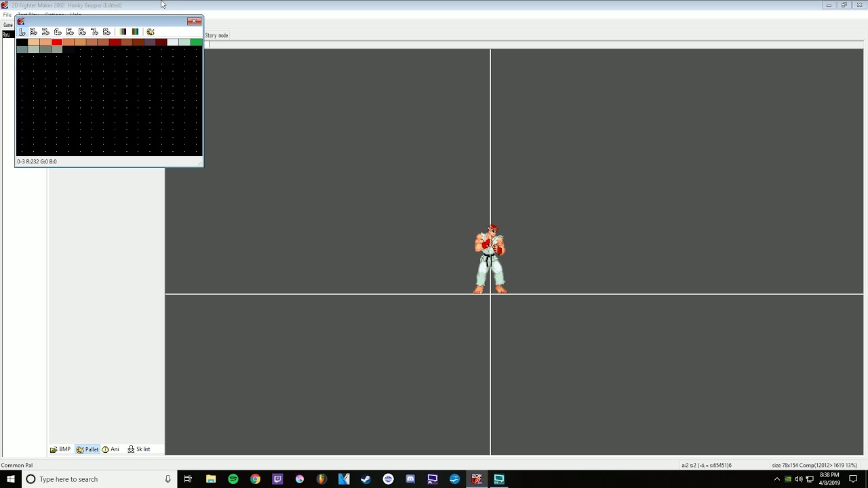This screenshot has width=868, height=488.
Task: Click the Ryu sprite on the canvas
Action: (490, 259)
